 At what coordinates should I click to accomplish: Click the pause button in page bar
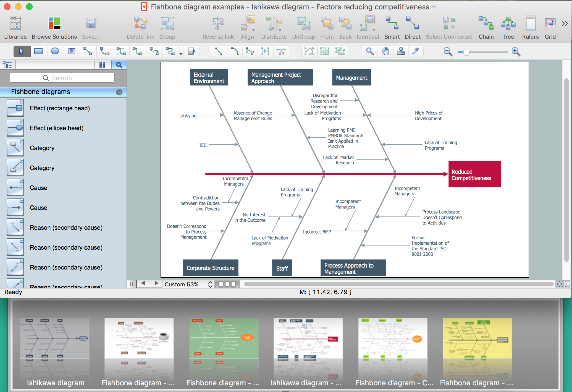[x=132, y=284]
